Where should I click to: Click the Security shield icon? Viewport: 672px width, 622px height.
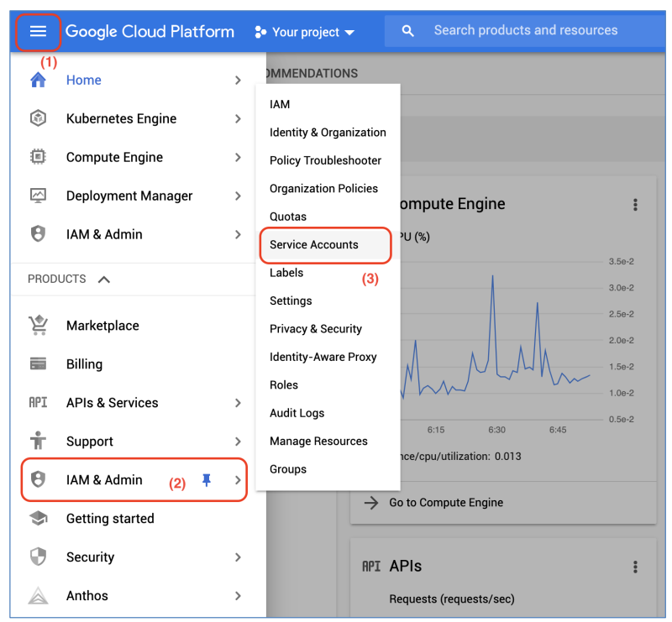pos(38,557)
